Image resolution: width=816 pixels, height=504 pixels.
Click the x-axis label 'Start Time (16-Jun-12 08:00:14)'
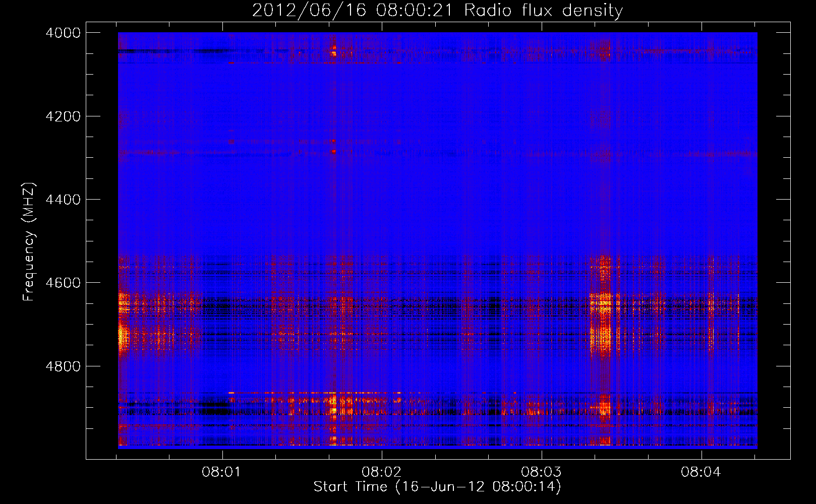437,487
